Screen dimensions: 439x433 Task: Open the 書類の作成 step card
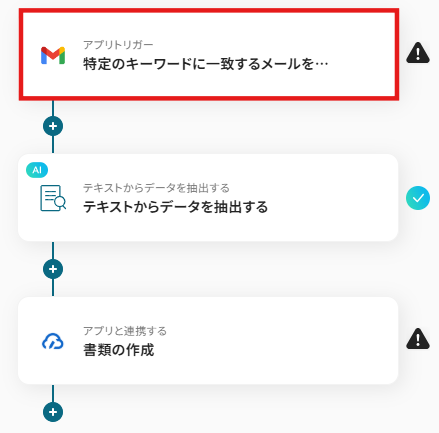pos(208,340)
